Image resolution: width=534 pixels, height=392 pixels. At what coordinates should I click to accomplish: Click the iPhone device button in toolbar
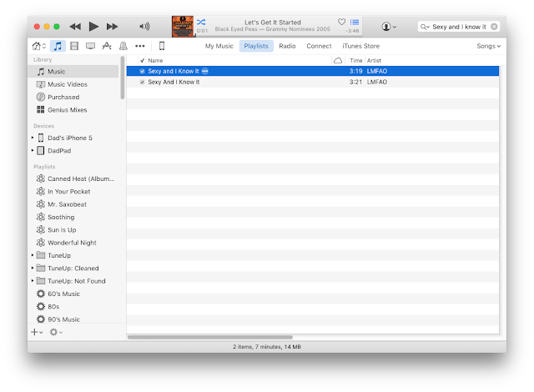click(162, 46)
